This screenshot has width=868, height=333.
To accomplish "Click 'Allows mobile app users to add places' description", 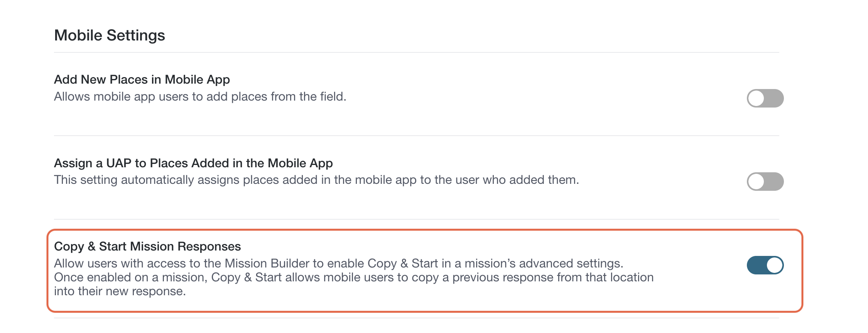I will (x=200, y=96).
